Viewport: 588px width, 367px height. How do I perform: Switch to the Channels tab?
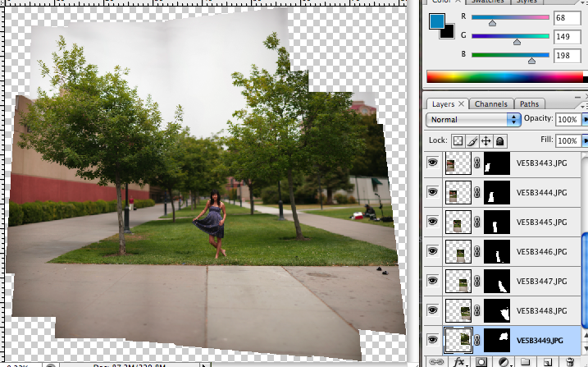[490, 104]
